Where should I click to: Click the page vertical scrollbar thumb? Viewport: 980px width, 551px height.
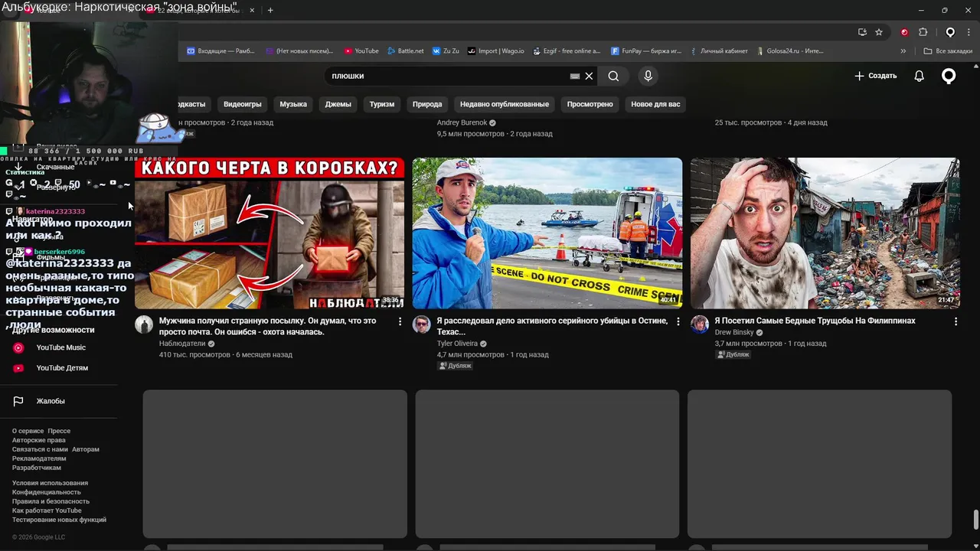tap(975, 520)
